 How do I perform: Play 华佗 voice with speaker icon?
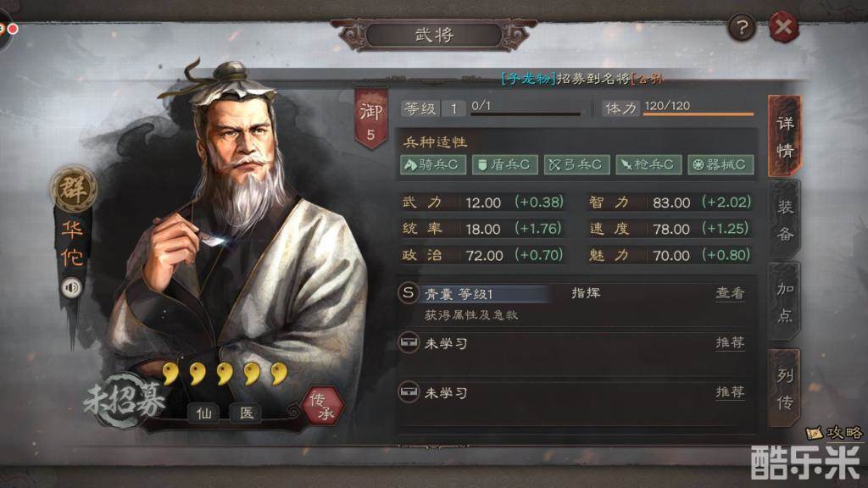click(71, 288)
